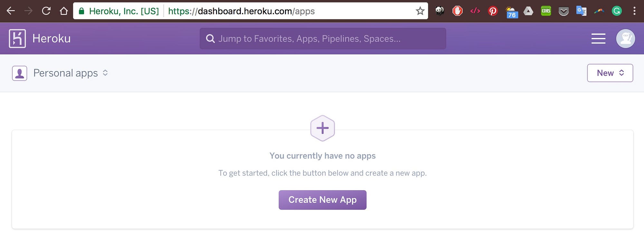Open the Pocket extension icon

coord(563,12)
